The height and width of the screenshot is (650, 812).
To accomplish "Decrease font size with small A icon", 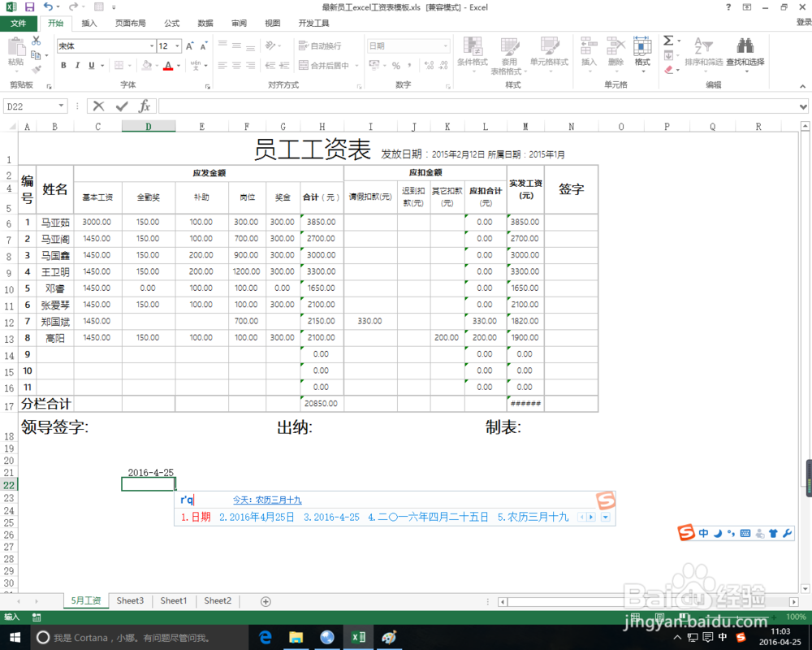I will tap(204, 46).
